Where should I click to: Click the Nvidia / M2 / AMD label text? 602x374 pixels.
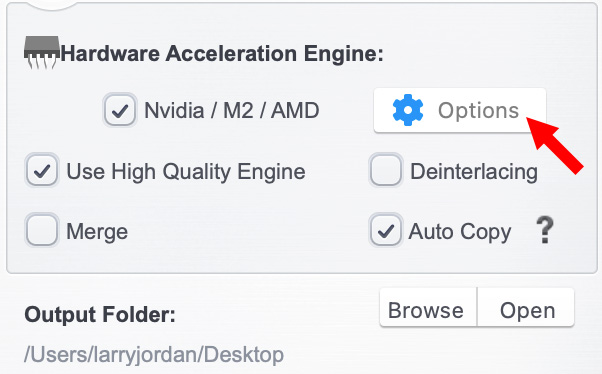[x=232, y=111]
